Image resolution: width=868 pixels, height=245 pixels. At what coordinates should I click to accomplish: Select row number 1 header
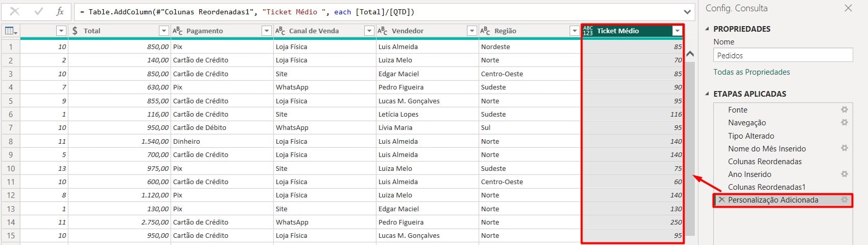point(11,47)
